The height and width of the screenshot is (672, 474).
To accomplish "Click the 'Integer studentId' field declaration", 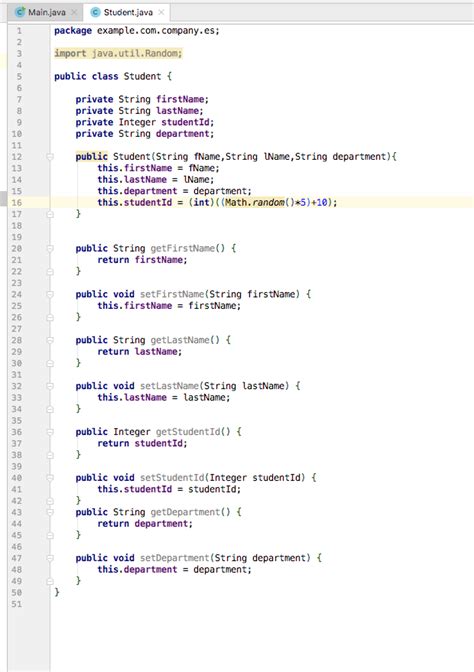I will tap(166, 123).
